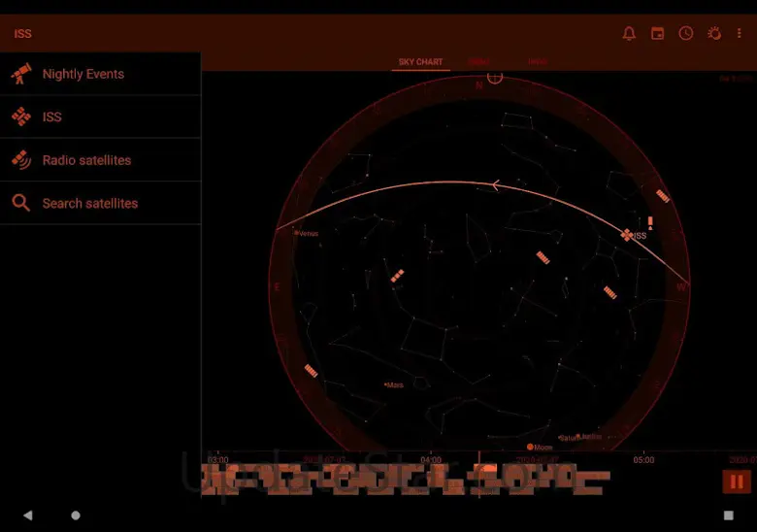Open the calendar date picker icon
This screenshot has width=757, height=532.
[x=657, y=33]
